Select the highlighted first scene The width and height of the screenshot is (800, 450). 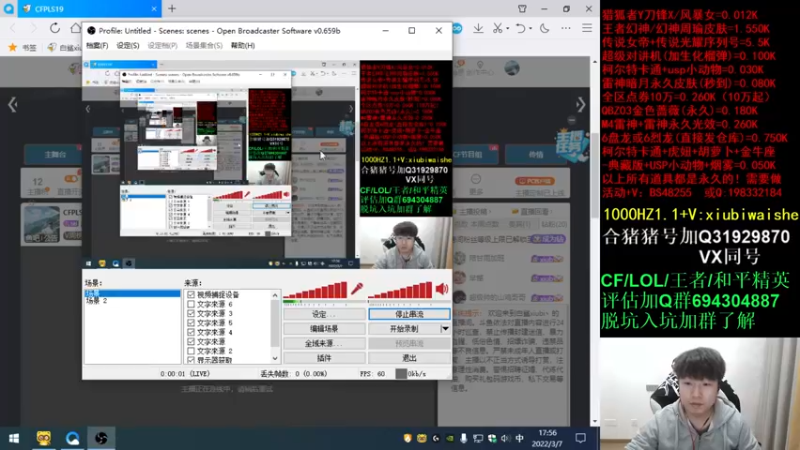132,294
